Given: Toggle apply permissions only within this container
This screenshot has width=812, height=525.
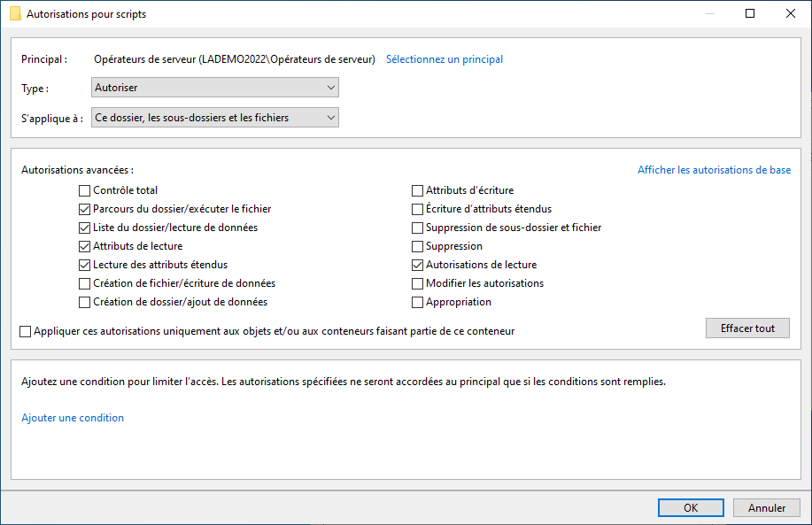Looking at the screenshot, I should [x=26, y=331].
